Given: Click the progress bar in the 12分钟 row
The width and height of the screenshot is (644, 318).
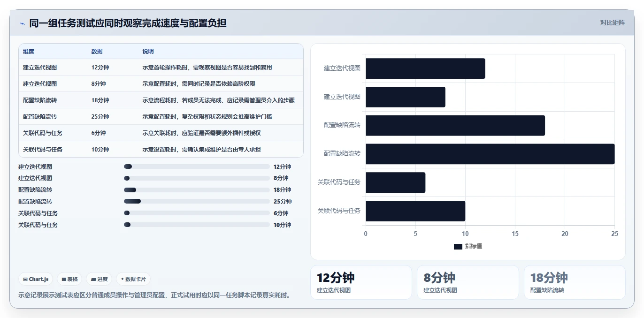Looking at the screenshot, I should tap(197, 167).
